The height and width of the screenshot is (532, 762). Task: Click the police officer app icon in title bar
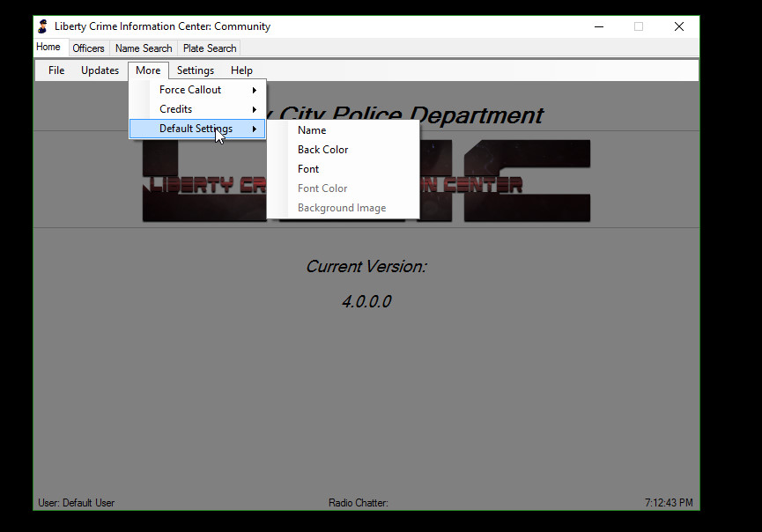(x=42, y=26)
